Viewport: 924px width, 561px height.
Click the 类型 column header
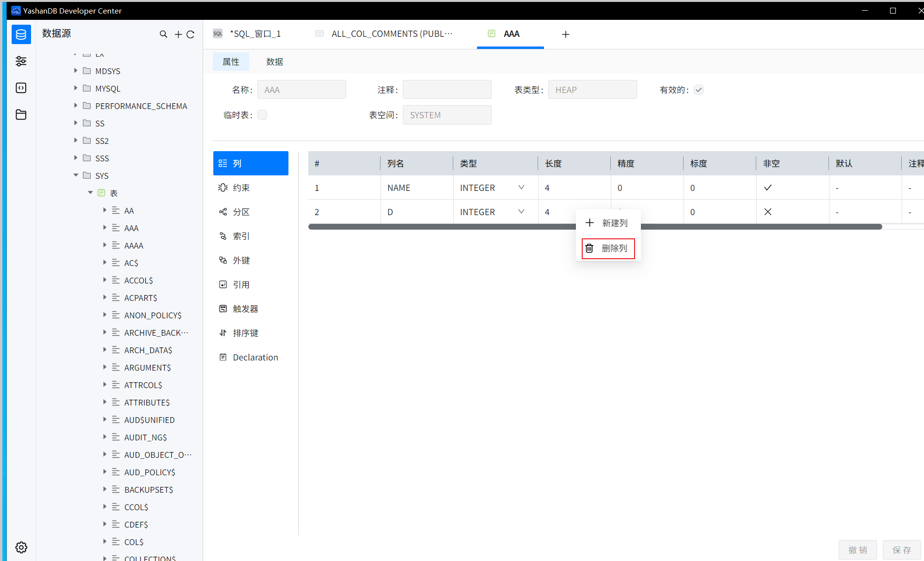click(495, 163)
